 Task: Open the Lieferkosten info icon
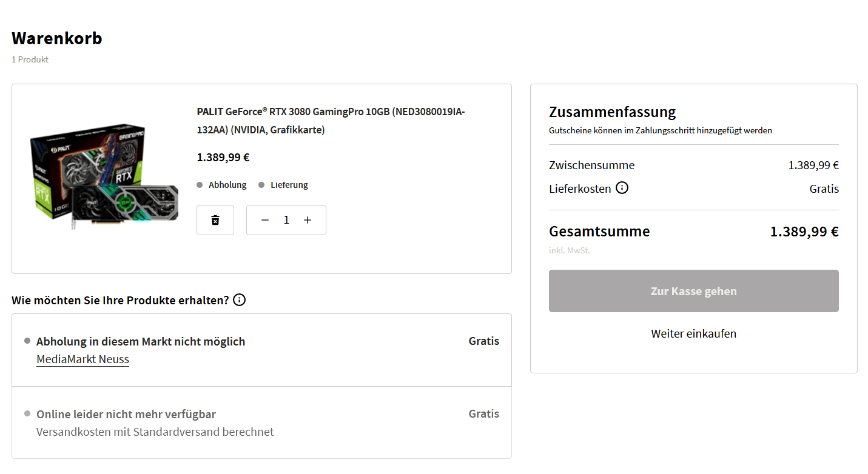pos(622,188)
